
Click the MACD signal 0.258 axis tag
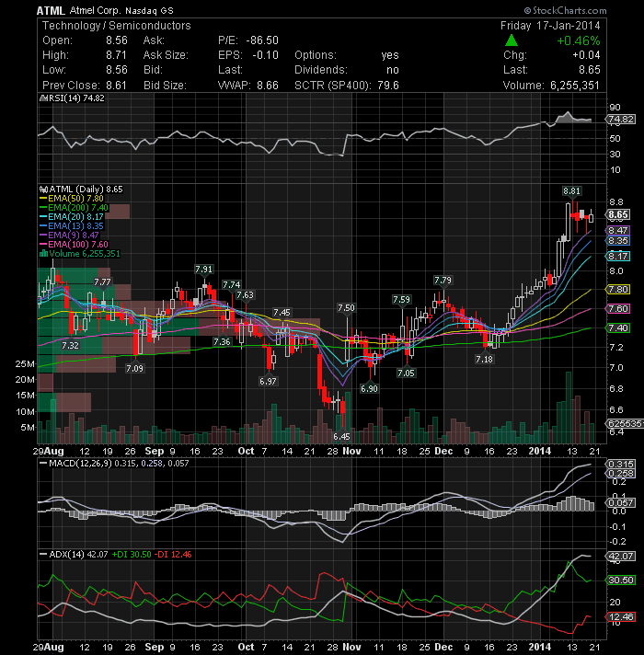(x=621, y=474)
